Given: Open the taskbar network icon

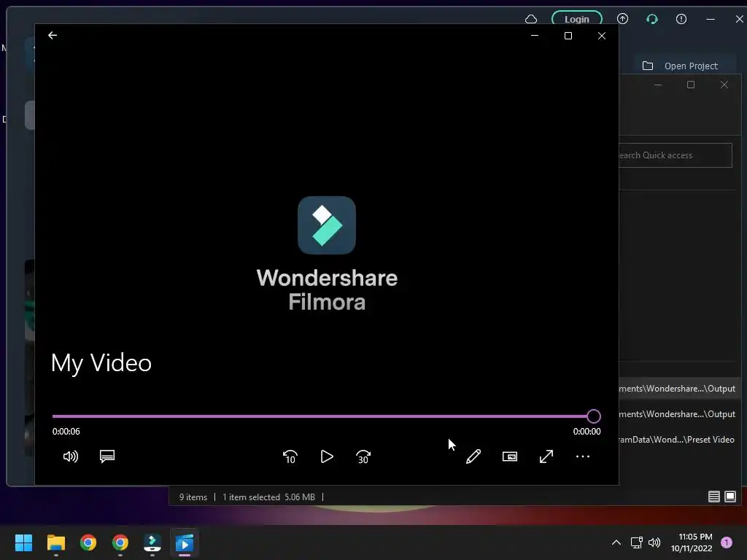Looking at the screenshot, I should (636, 542).
